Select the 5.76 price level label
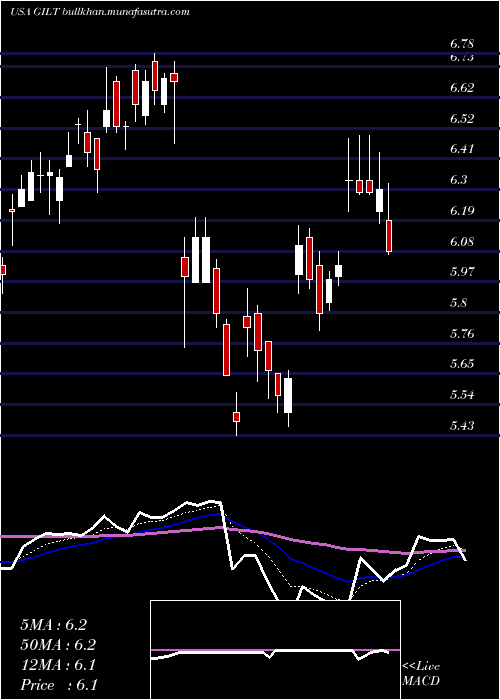Viewport: 500px width, 700px height. click(462, 334)
